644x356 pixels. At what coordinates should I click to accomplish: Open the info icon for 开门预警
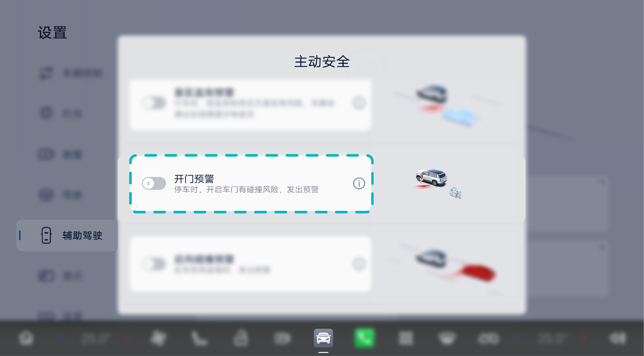click(x=359, y=184)
